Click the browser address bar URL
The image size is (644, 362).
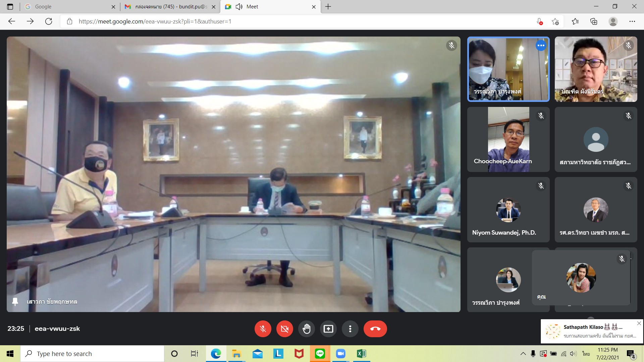click(155, 21)
